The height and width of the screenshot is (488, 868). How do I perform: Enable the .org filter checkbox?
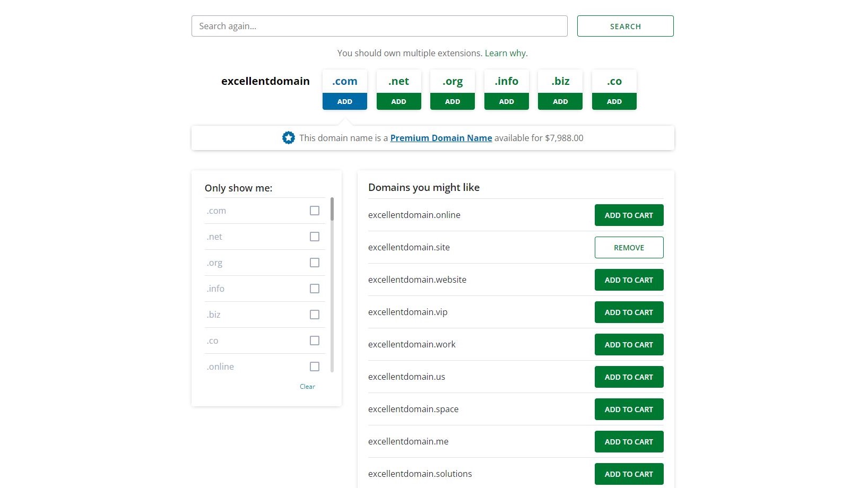pos(315,263)
